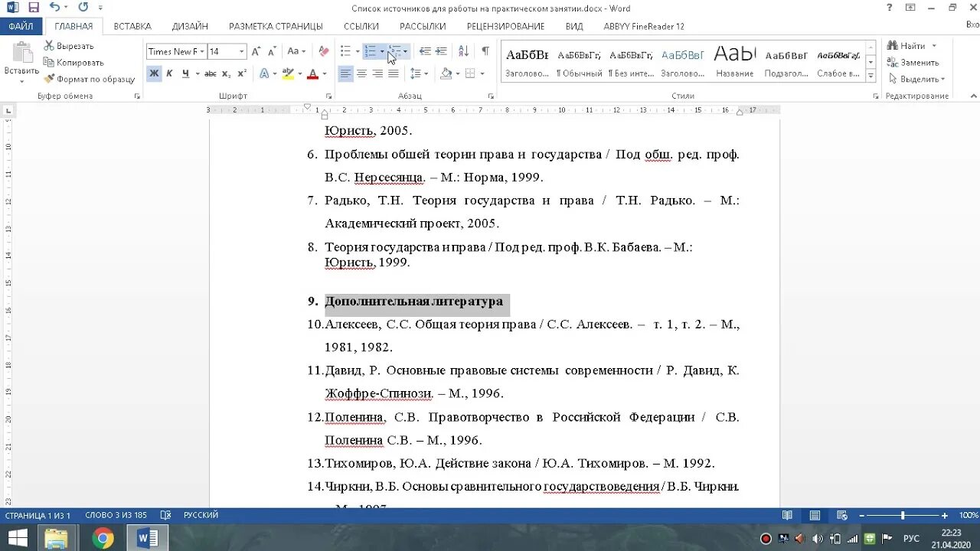The width and height of the screenshot is (980, 551).
Task: Open the shading paint bucket
Action: point(446,73)
